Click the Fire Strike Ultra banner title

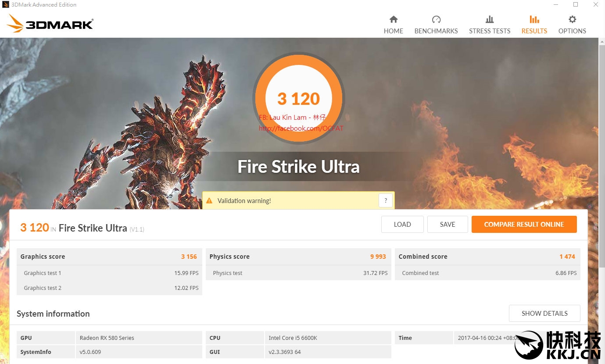point(299,167)
